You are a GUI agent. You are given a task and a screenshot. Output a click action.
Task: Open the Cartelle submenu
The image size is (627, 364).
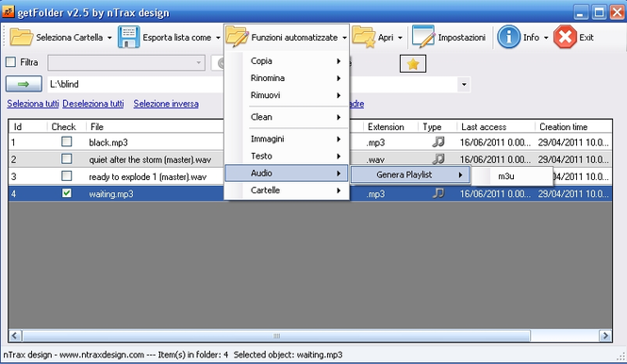(x=287, y=190)
